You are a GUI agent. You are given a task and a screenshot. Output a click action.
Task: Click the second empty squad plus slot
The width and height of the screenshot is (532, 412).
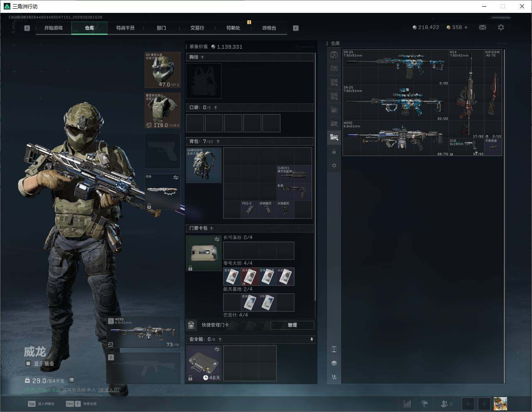(x=484, y=404)
